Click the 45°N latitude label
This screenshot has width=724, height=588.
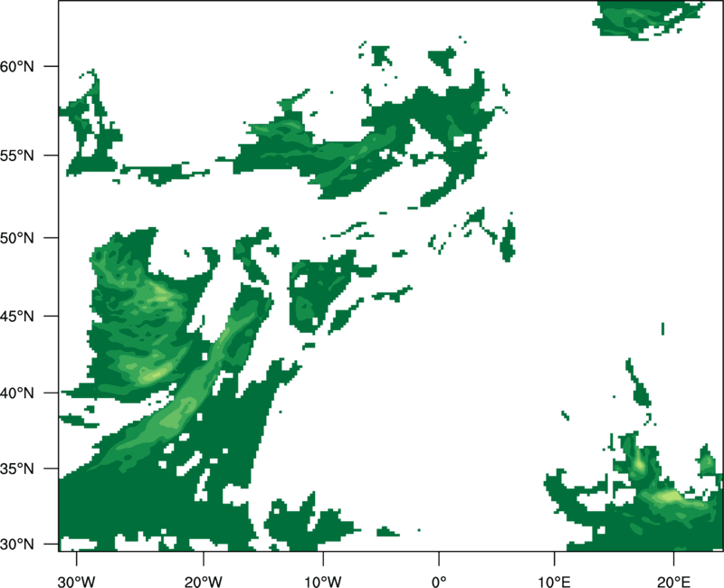tap(17, 316)
